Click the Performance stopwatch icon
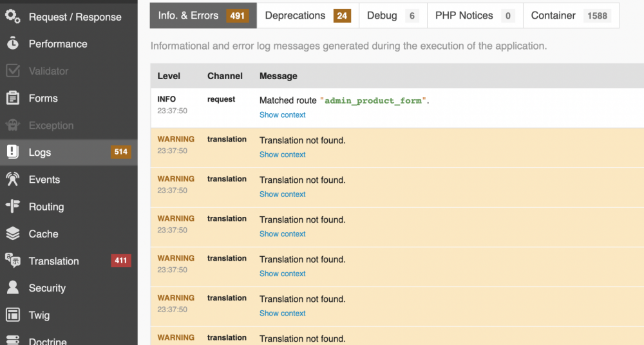The image size is (644, 345). (13, 44)
